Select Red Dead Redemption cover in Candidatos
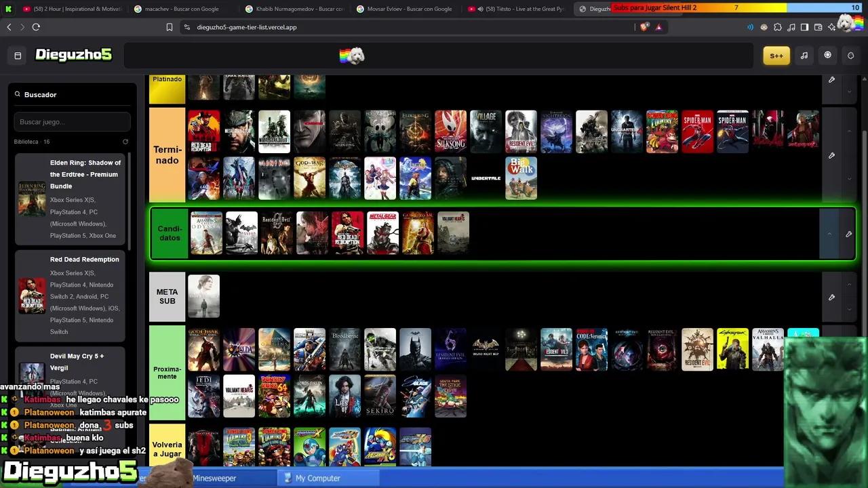 pyautogui.click(x=347, y=233)
